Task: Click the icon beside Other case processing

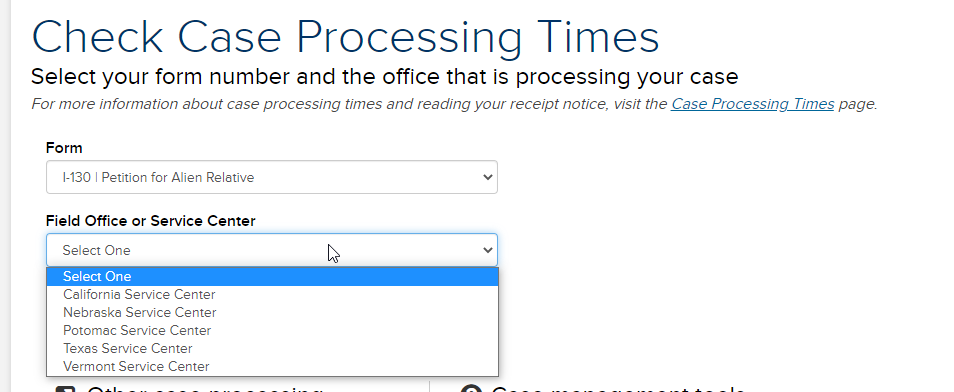Action: [65, 390]
